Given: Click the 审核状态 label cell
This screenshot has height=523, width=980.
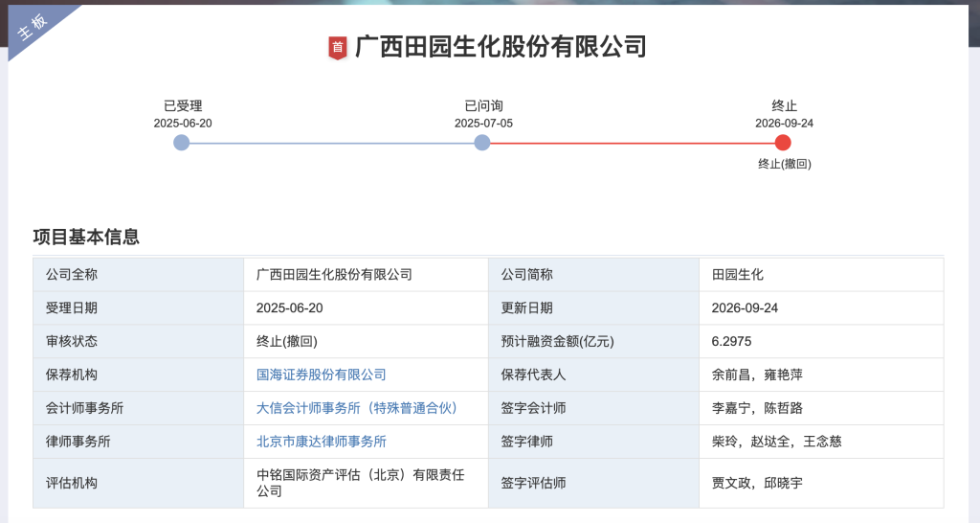Looking at the screenshot, I should coord(138,342).
